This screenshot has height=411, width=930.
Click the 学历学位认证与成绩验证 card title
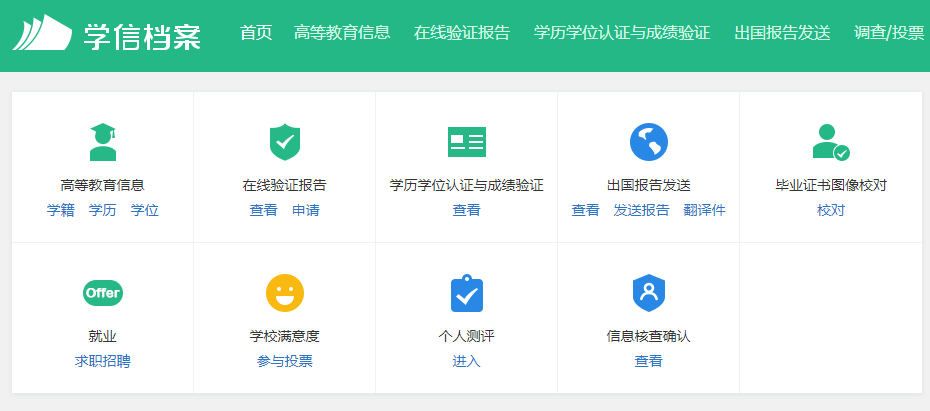(x=467, y=186)
